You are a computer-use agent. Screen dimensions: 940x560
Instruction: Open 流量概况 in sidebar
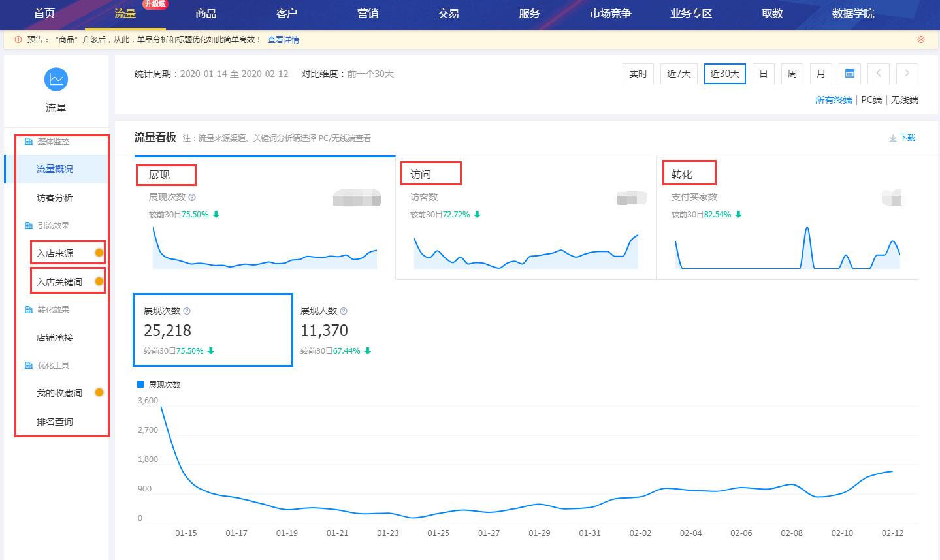click(56, 169)
